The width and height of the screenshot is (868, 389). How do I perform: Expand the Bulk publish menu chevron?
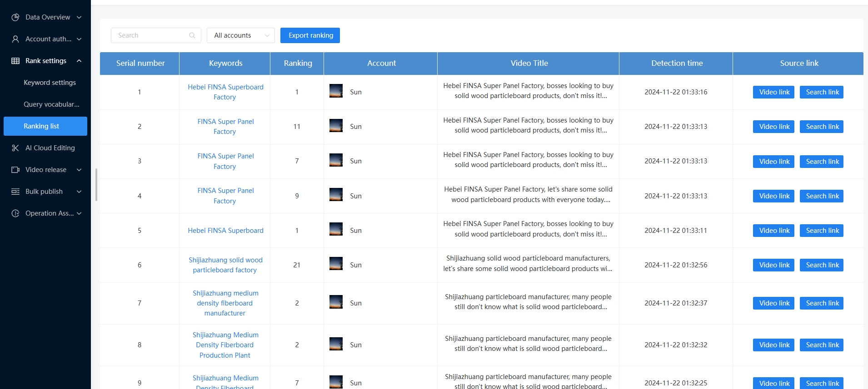point(79,192)
